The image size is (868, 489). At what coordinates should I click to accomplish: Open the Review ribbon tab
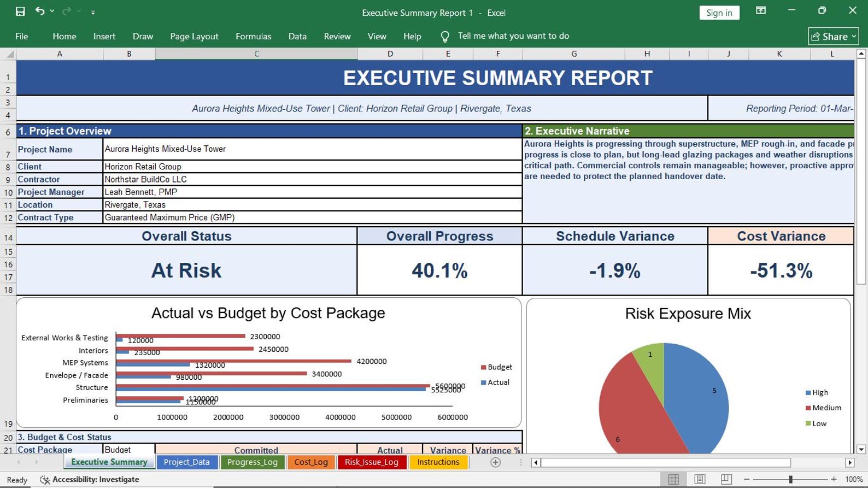337,36
